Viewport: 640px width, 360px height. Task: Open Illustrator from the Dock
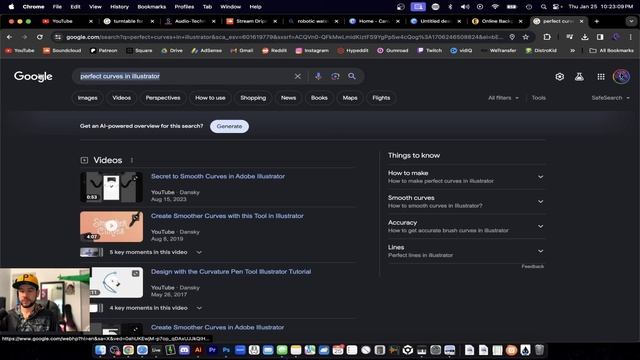coord(198,350)
